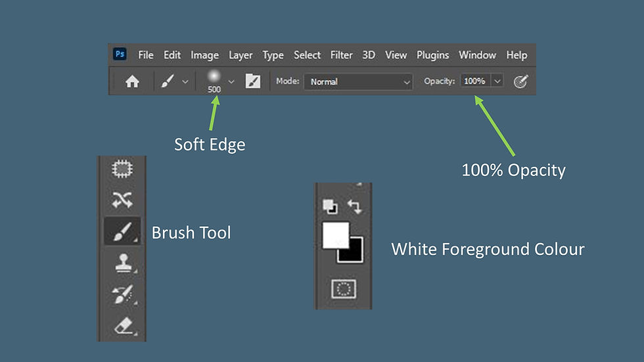Select the Eraser tool
This screenshot has height=362, width=644.
click(124, 325)
